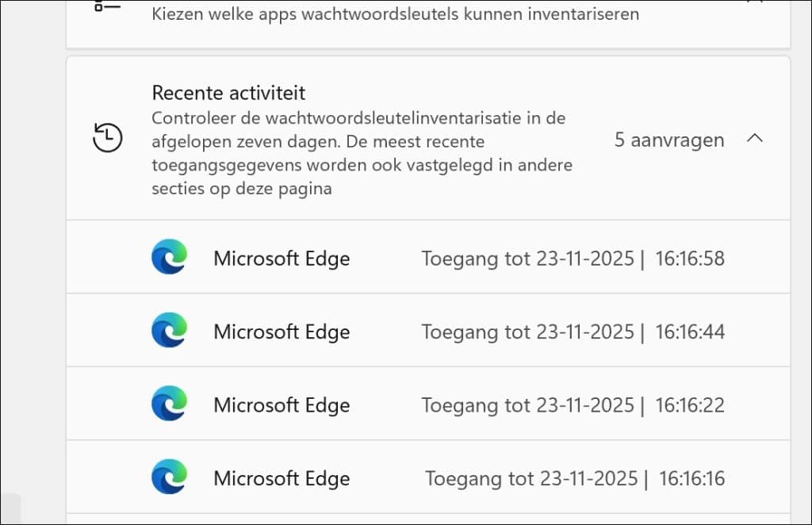Image resolution: width=812 pixels, height=525 pixels.
Task: Select the Edge browser icon of the 16:16:44 entry
Action: click(167, 331)
